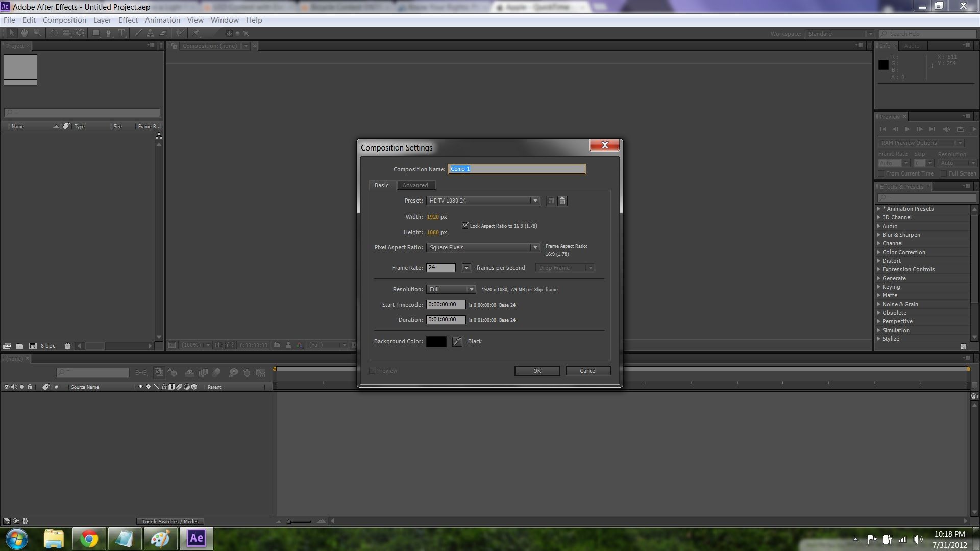Screen dimensions: 980x551
Task: Select the Pen tool
Action: pyautogui.click(x=108, y=33)
